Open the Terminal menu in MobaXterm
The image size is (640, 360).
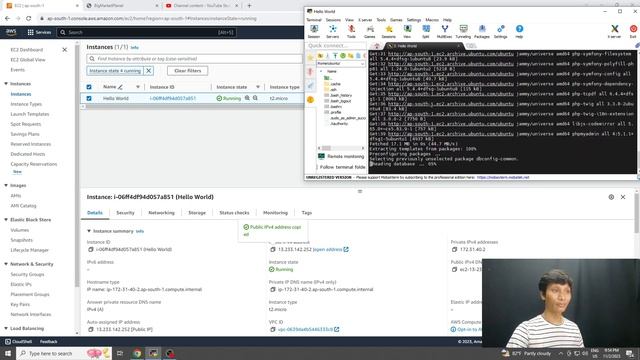(314, 20)
